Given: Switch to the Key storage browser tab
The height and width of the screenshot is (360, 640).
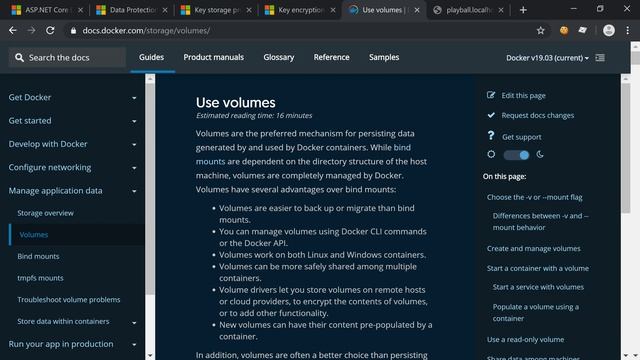Looking at the screenshot, I should (x=215, y=10).
